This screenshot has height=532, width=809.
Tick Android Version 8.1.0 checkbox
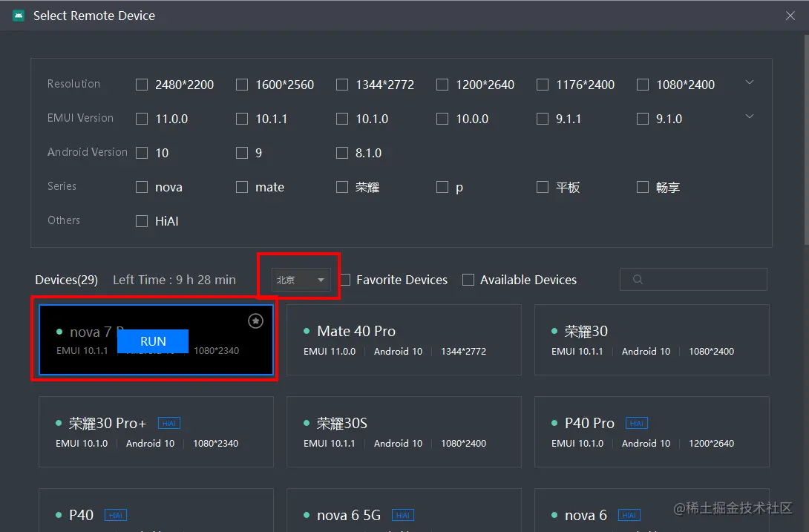point(341,153)
